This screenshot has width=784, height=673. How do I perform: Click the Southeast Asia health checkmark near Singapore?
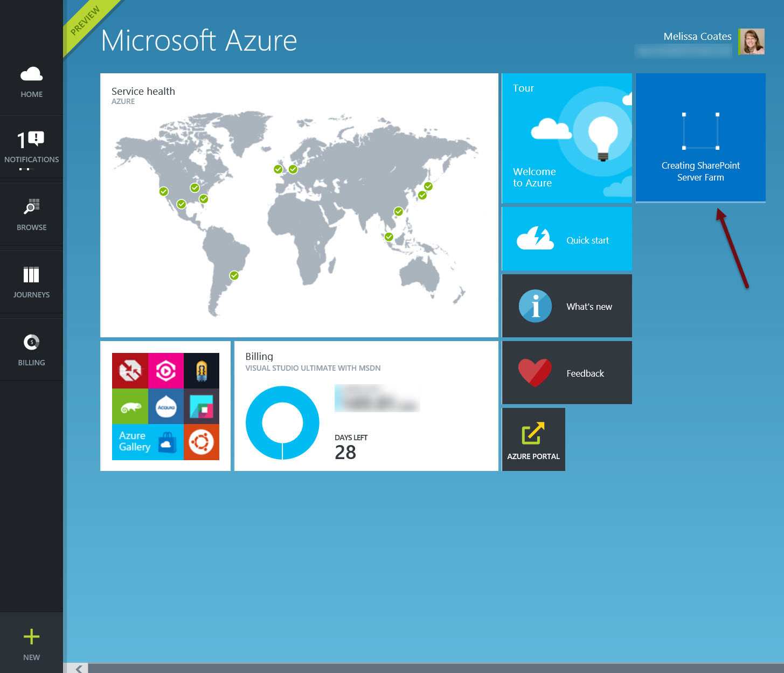[x=388, y=237]
